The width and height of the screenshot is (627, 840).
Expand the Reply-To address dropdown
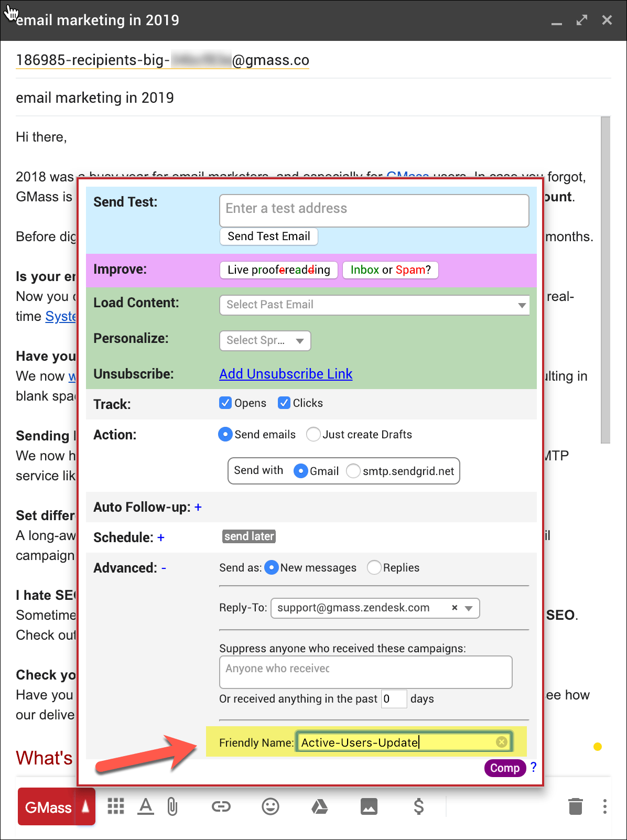469,608
